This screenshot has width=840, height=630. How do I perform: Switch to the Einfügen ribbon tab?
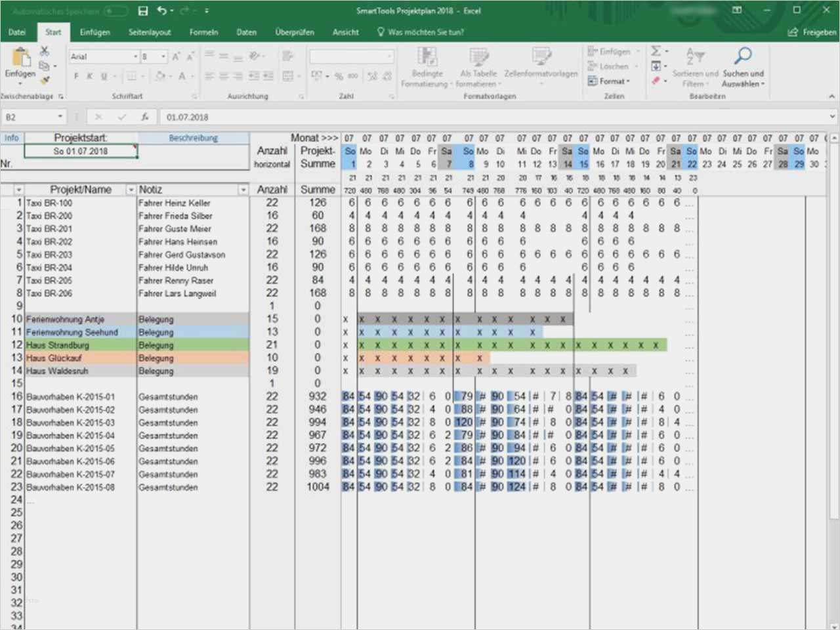94,32
